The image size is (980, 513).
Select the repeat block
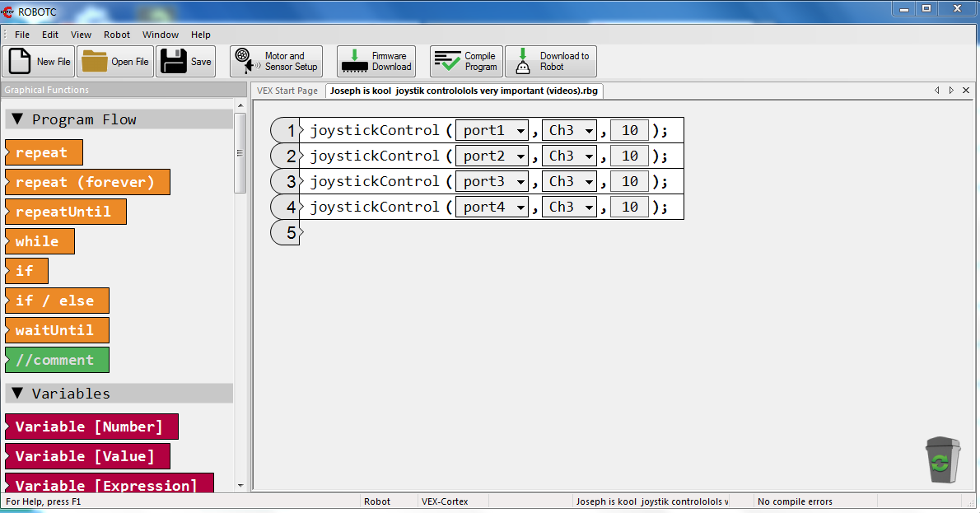pos(44,152)
